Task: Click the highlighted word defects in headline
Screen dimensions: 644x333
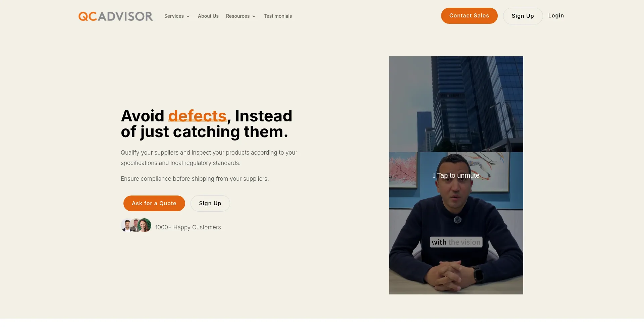Action: pos(197,116)
